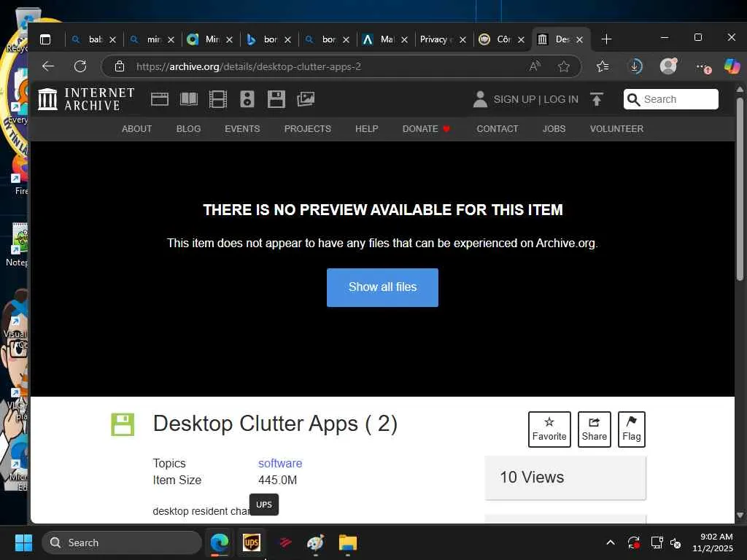Open the Paint app in taskbar
The image size is (747, 560).
(315, 542)
